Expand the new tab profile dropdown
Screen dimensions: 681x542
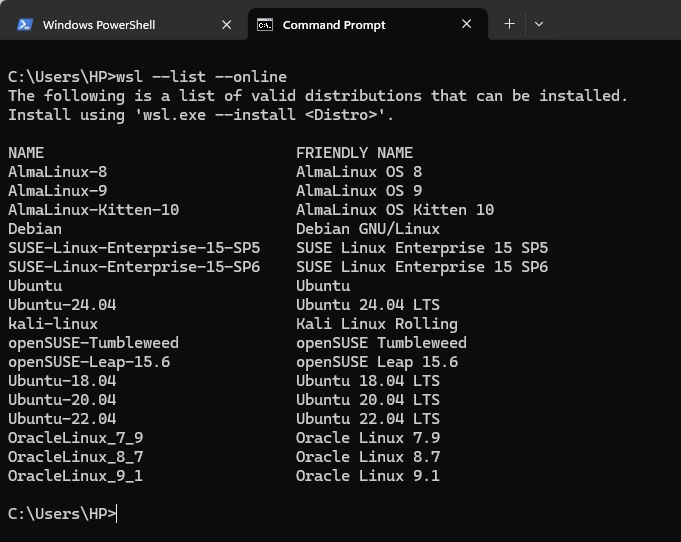tap(539, 24)
